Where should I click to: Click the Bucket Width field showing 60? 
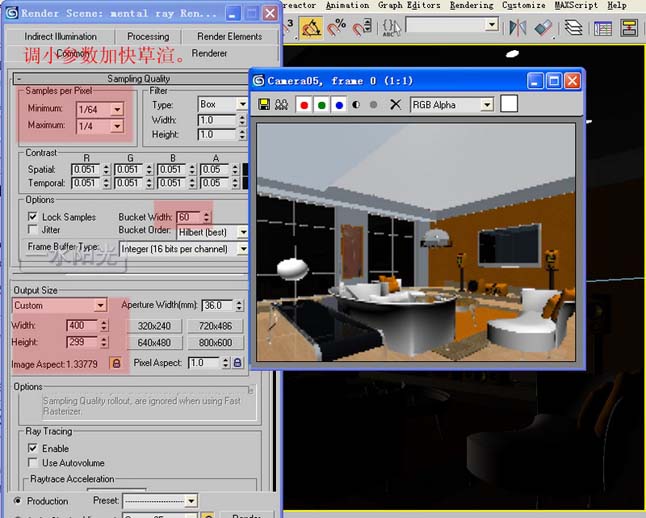pyautogui.click(x=189, y=217)
